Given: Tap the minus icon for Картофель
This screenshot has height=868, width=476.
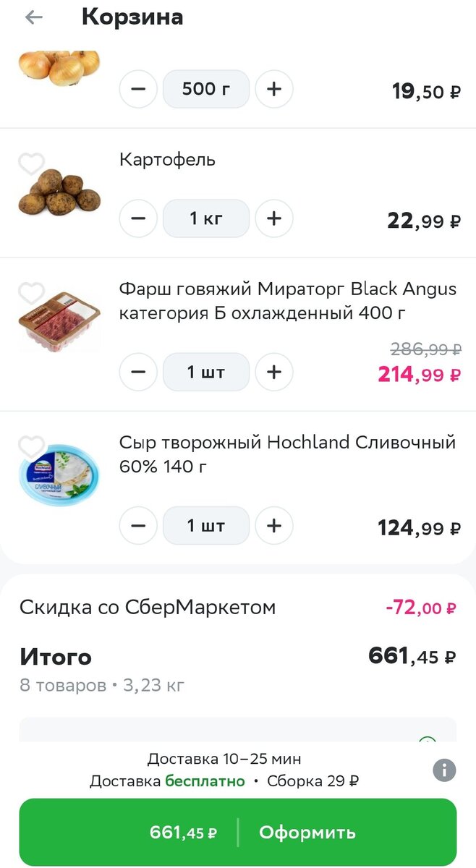Looking at the screenshot, I should tap(138, 218).
